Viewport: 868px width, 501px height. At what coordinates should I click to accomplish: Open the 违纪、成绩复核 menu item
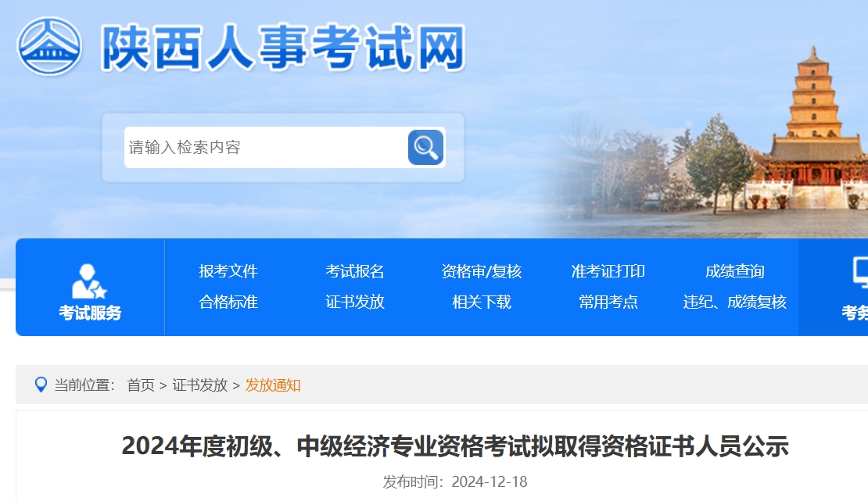(x=734, y=302)
